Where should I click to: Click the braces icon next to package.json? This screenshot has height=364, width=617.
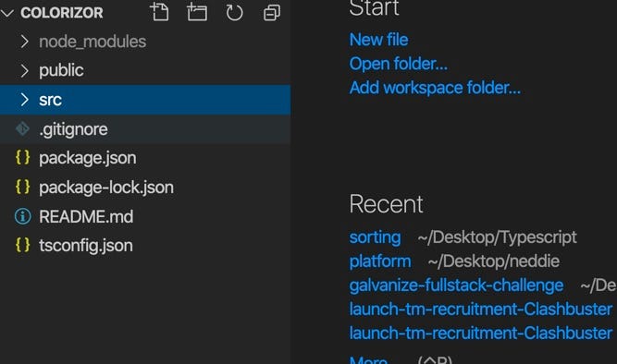[22, 158]
